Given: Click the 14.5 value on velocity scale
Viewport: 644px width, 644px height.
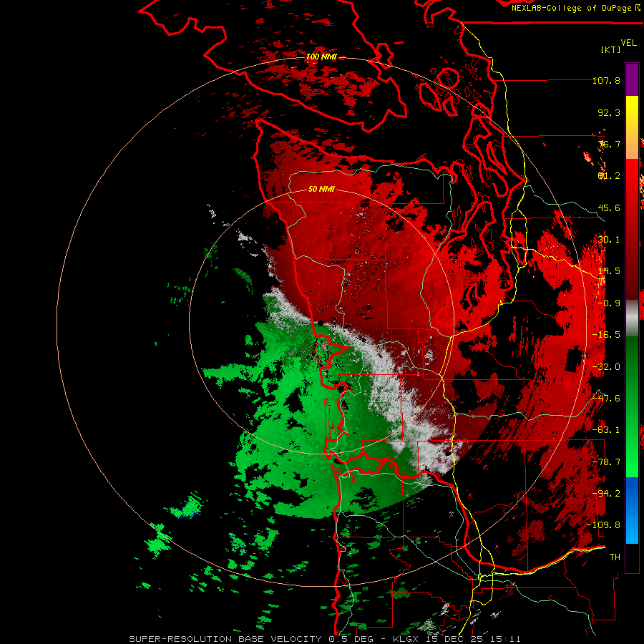Looking at the screenshot, I should (x=609, y=271).
